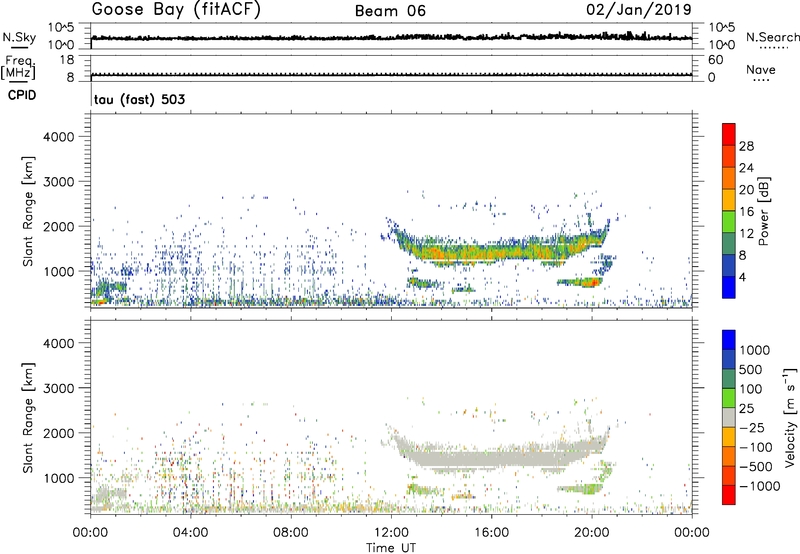Click the 'Power [dB]' colorbar title
This screenshot has width=800, height=554.
tap(763, 211)
